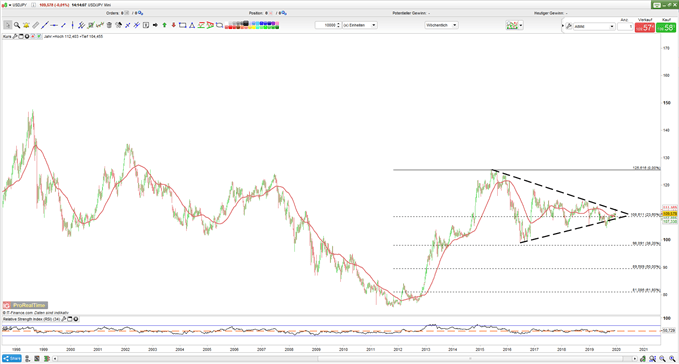
Task: Pick the trend line drawing tool
Action: [x=45, y=25]
